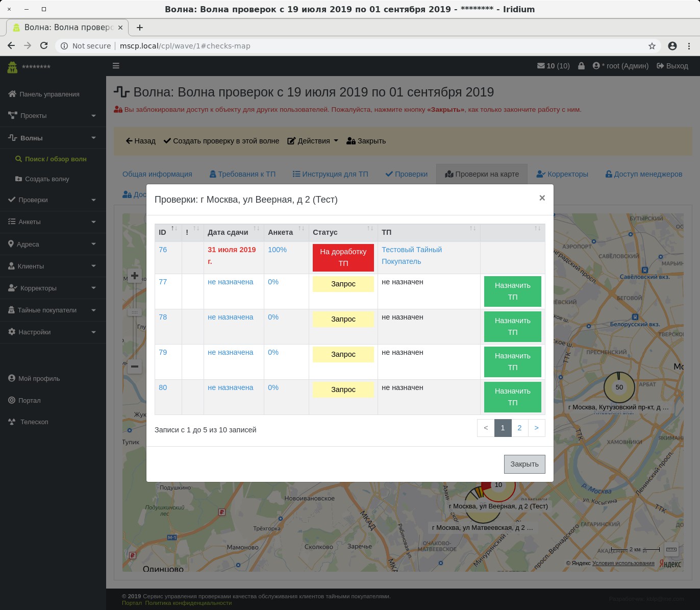This screenshot has width=700, height=610.
Task: Switch to the Доступ менеджеров tab
Action: coord(644,174)
